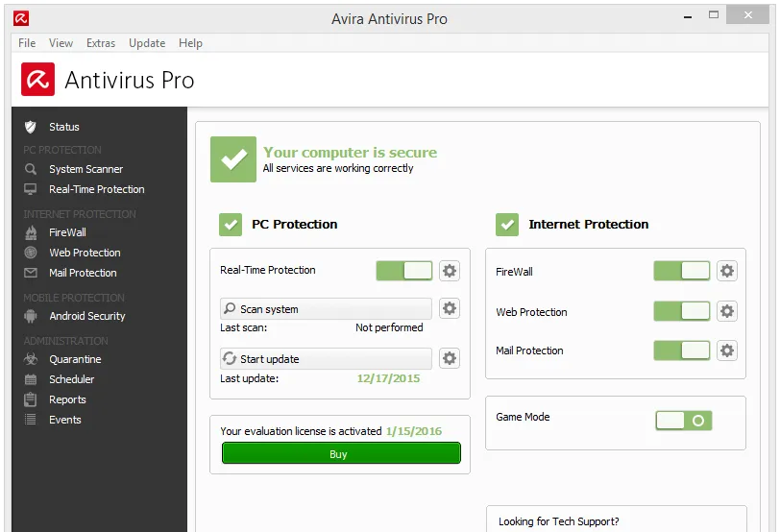Screen dimensions: 780x532
Task: Click 'Looking for Tech Support?' text
Action: click(559, 521)
